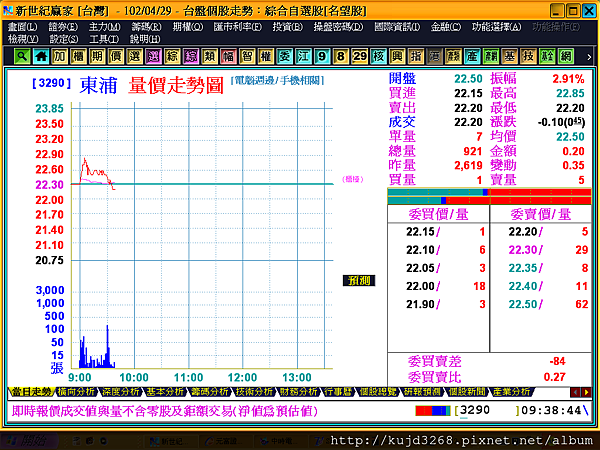Switch to the 深度分析 tab
The image size is (600, 450).
pos(120,391)
